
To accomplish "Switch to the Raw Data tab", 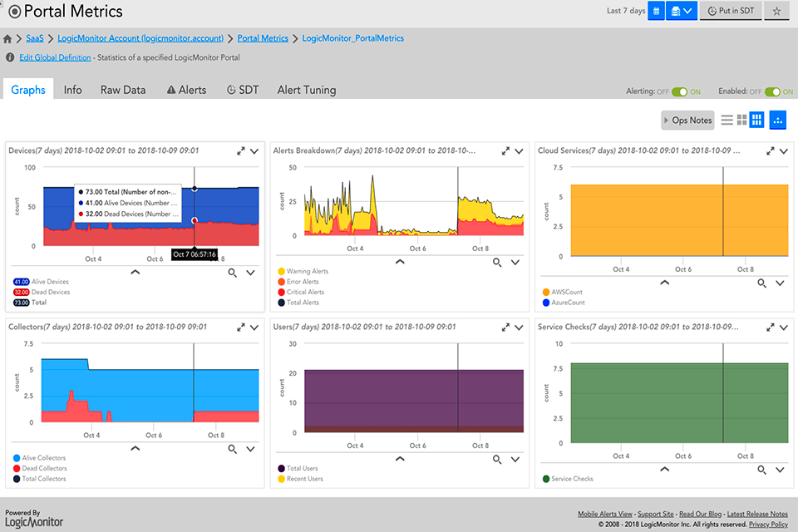I will pyautogui.click(x=123, y=90).
